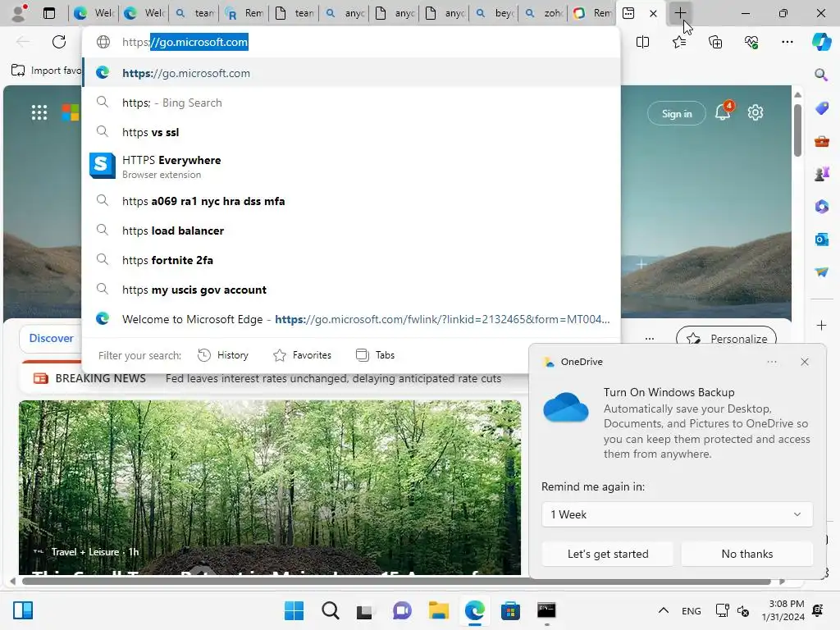Expand the 1 Week reminder dropdown
The image size is (840, 630).
click(x=677, y=514)
